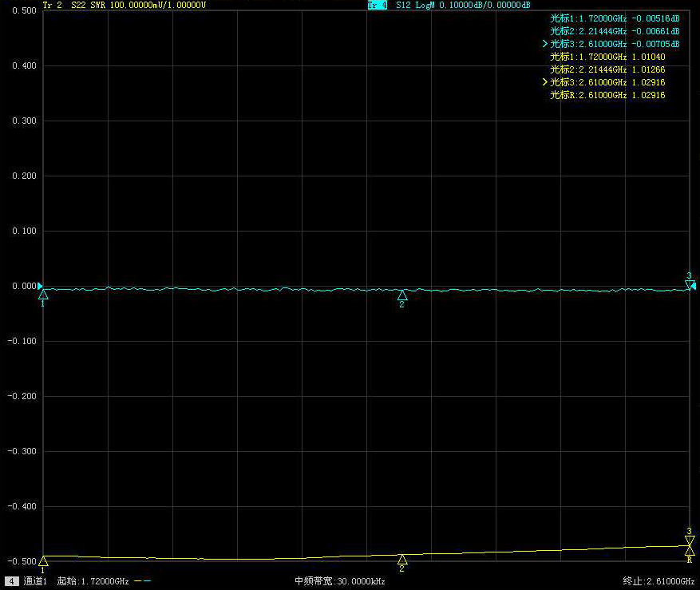Click cyan marker 2 triangle on S12 trace
This screenshot has width=700, height=590.
[x=402, y=295]
